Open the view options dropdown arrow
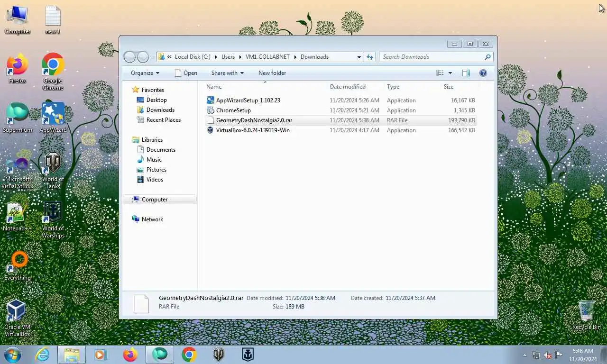 [x=450, y=73]
